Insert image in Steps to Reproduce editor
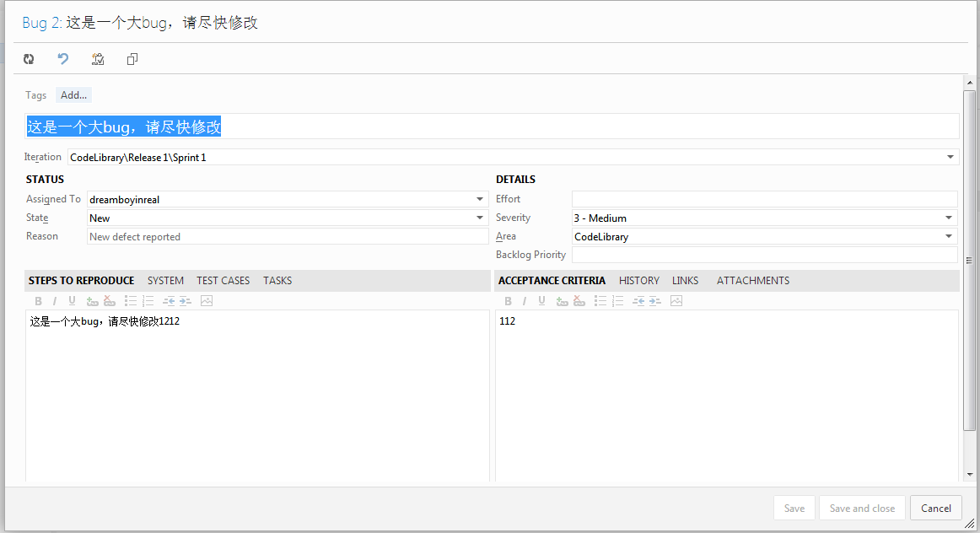 tap(207, 301)
